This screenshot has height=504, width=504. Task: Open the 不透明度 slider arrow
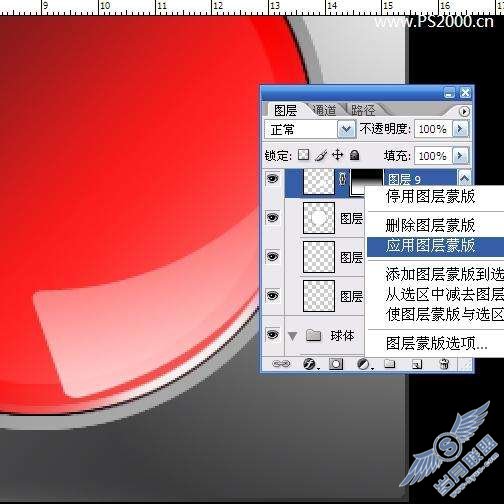coord(460,129)
